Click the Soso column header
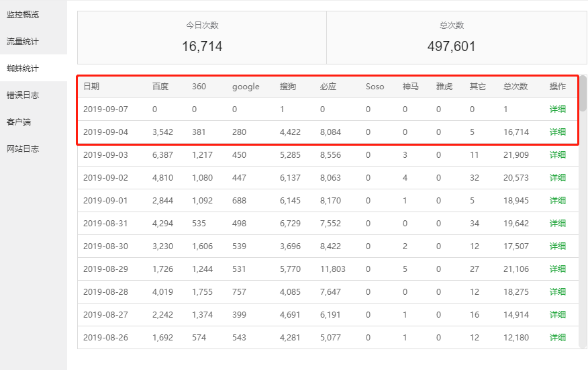Screen dimensions: 588x370 (375, 87)
